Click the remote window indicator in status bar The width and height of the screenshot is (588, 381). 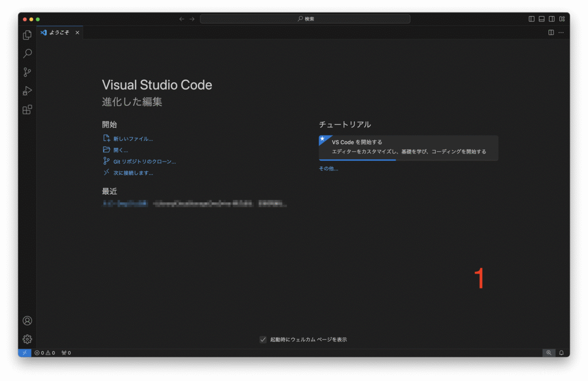24,353
